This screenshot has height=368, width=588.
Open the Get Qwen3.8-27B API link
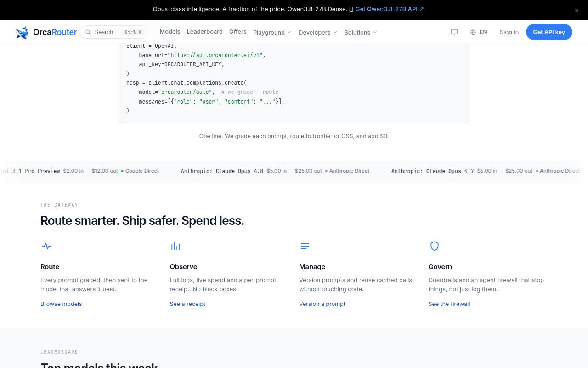(390, 9)
